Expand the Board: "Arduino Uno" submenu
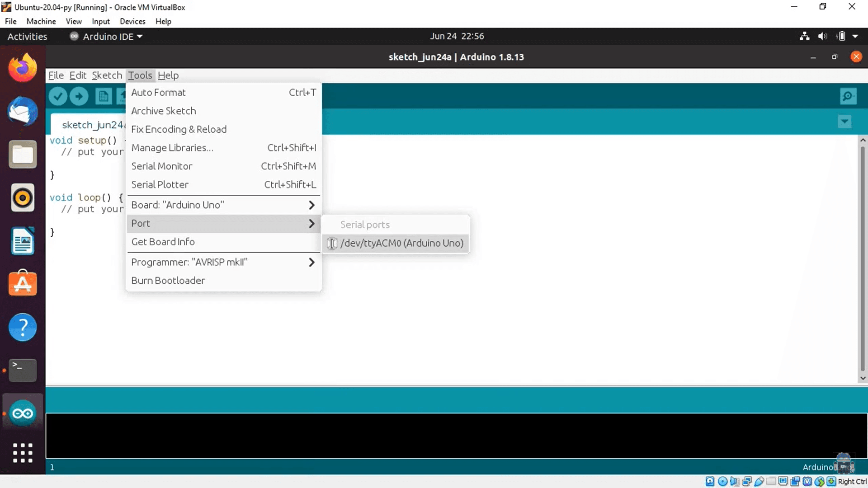The width and height of the screenshot is (868, 488). pyautogui.click(x=224, y=205)
